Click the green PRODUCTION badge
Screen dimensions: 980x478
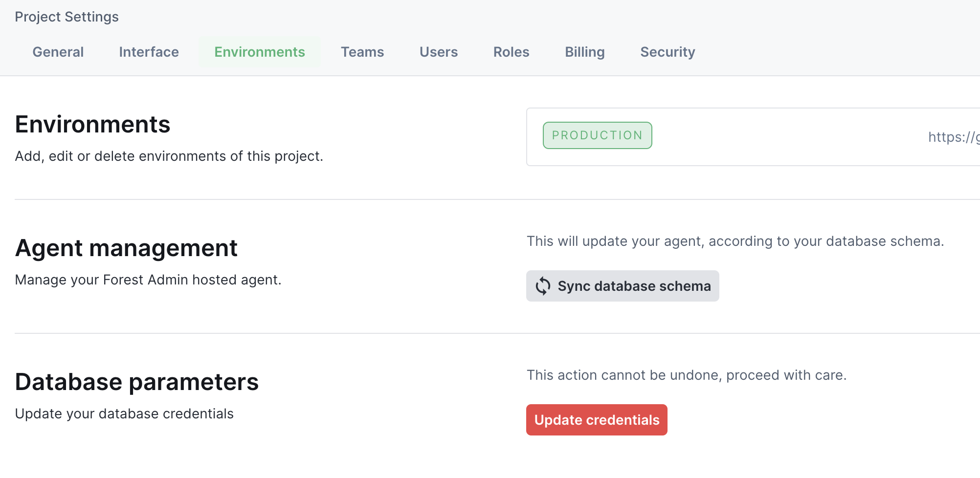[x=597, y=135]
